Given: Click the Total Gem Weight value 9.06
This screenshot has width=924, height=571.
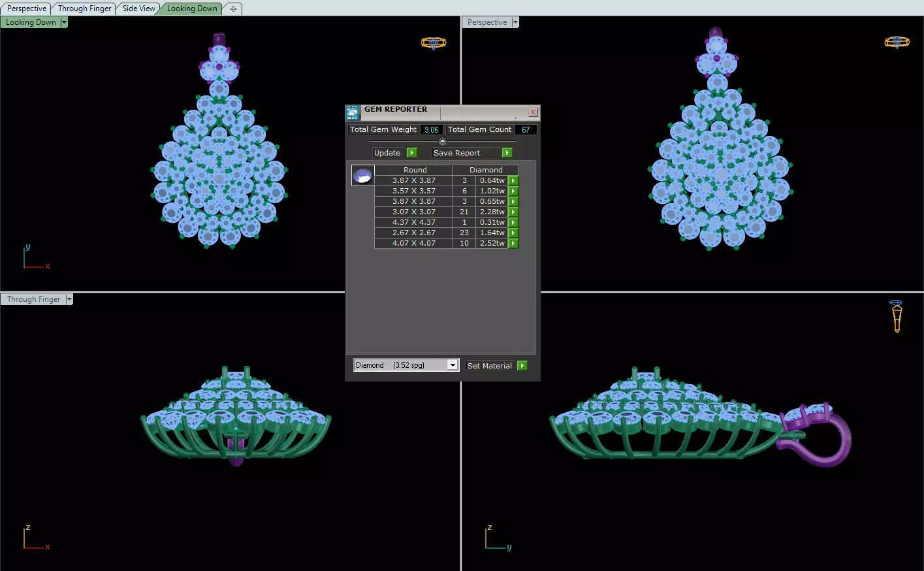Looking at the screenshot, I should coord(432,130).
